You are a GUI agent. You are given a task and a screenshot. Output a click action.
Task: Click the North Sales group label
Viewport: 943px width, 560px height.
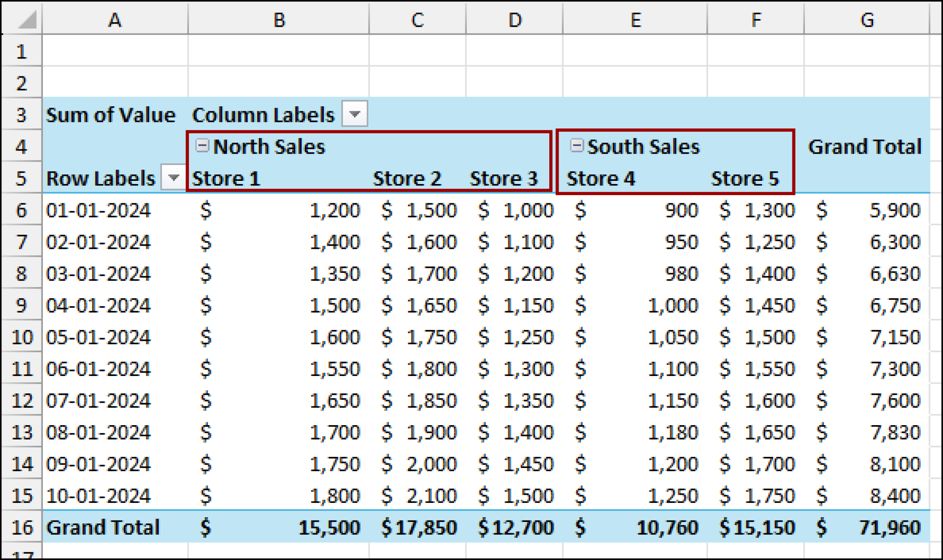269,146
